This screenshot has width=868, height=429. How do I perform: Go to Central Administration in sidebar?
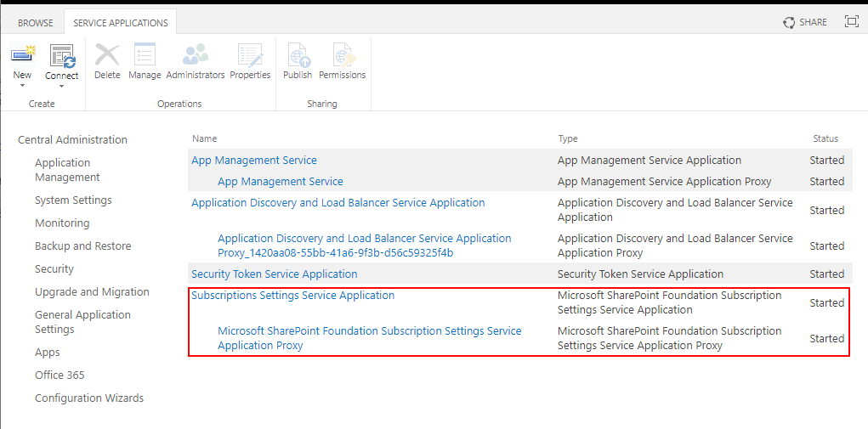click(72, 140)
